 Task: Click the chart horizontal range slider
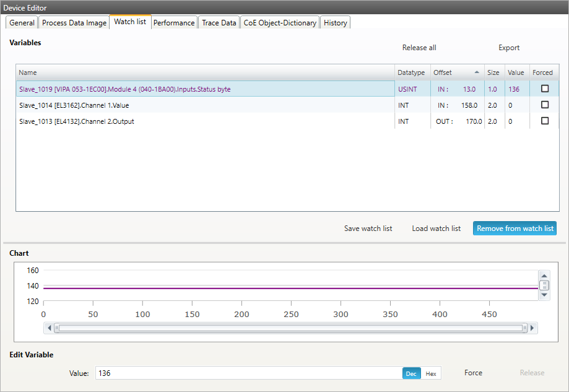tap(290, 328)
